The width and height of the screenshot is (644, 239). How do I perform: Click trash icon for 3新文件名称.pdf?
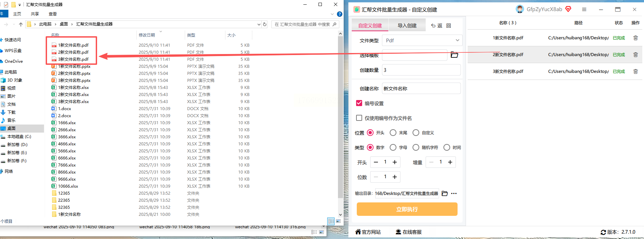(635, 71)
